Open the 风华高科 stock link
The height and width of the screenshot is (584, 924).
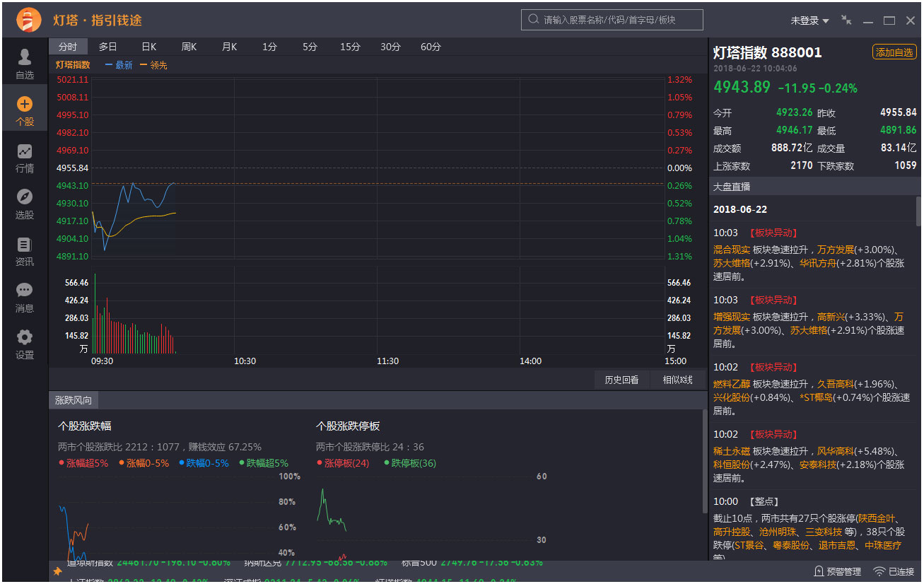click(x=836, y=451)
